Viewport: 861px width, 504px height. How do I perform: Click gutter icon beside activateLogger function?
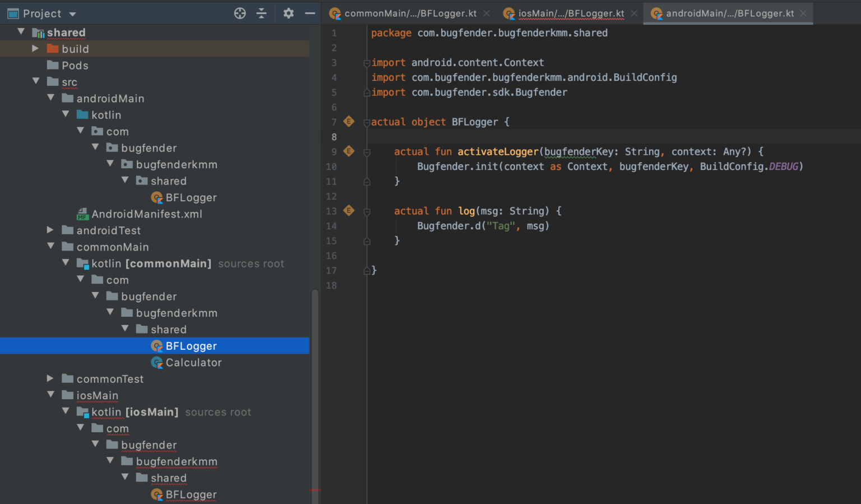pos(349,151)
